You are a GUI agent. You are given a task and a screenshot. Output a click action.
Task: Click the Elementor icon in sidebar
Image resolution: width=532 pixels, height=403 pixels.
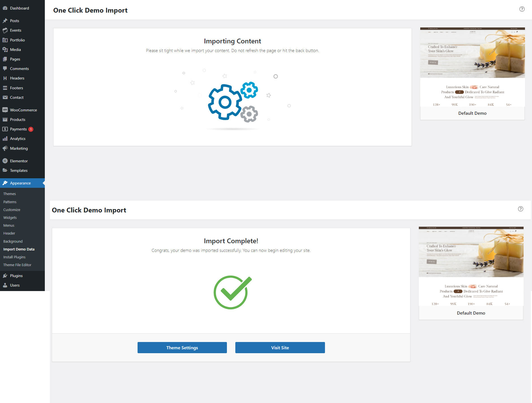point(5,161)
